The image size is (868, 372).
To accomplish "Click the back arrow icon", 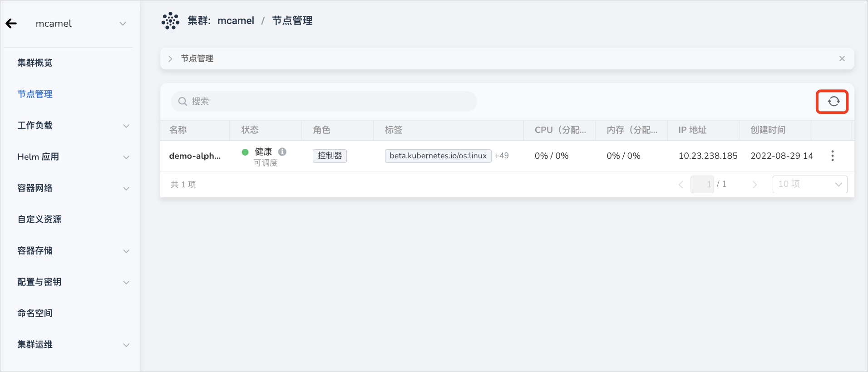I will click(11, 24).
